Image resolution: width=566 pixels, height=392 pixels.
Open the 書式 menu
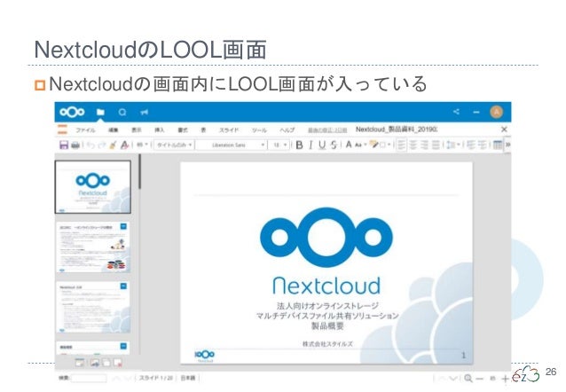183,130
